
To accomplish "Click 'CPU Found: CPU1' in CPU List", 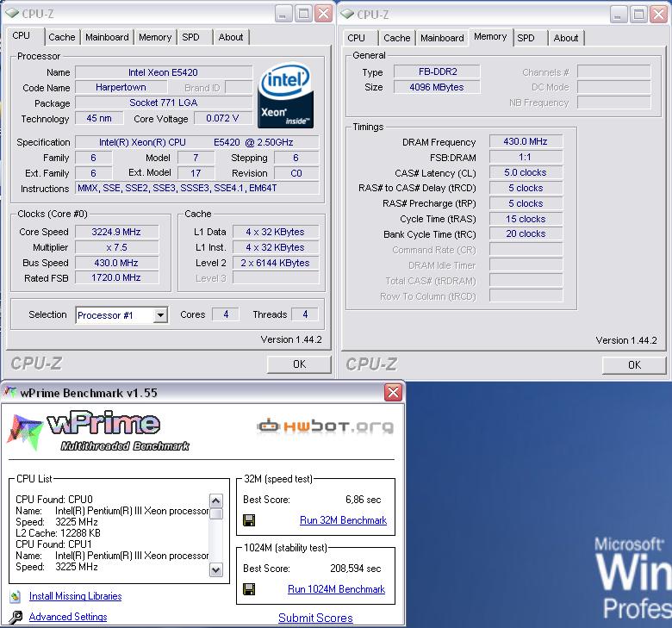I will click(x=53, y=544).
